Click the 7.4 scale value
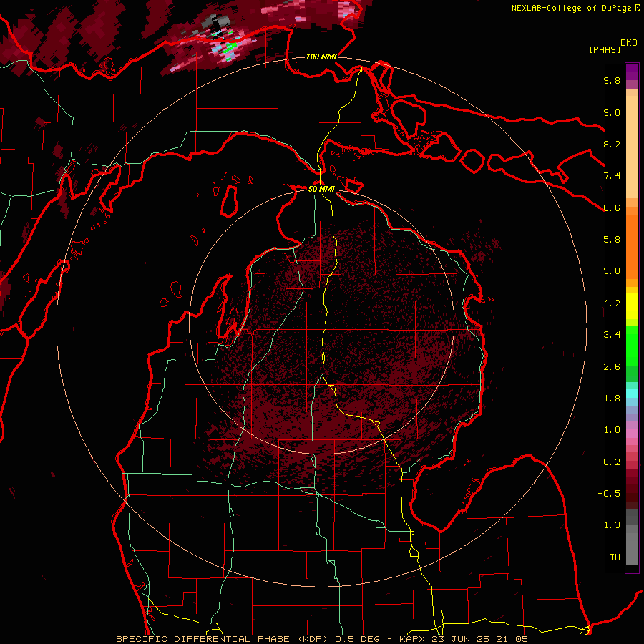 [x=612, y=176]
